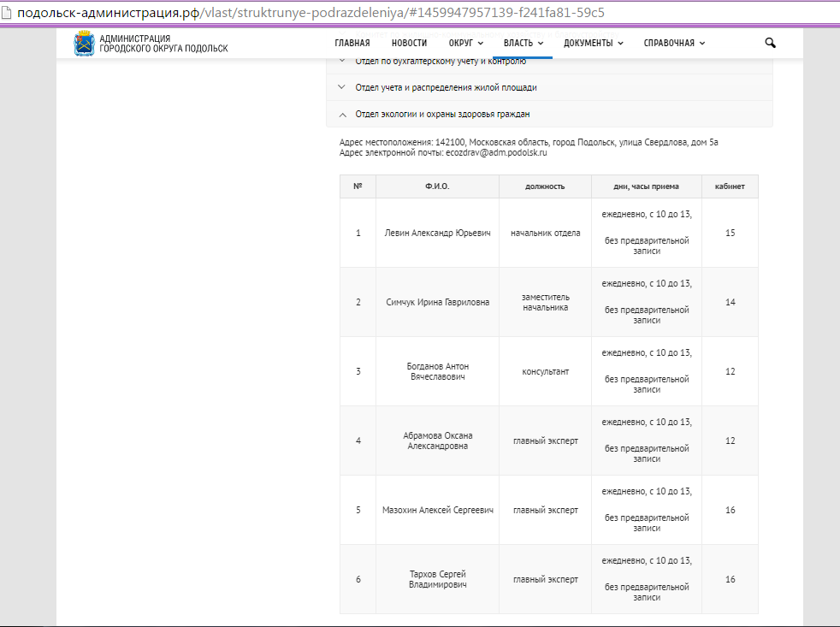This screenshot has height=627, width=840.
Task: Click the page icon in the address bar
Action: point(8,13)
